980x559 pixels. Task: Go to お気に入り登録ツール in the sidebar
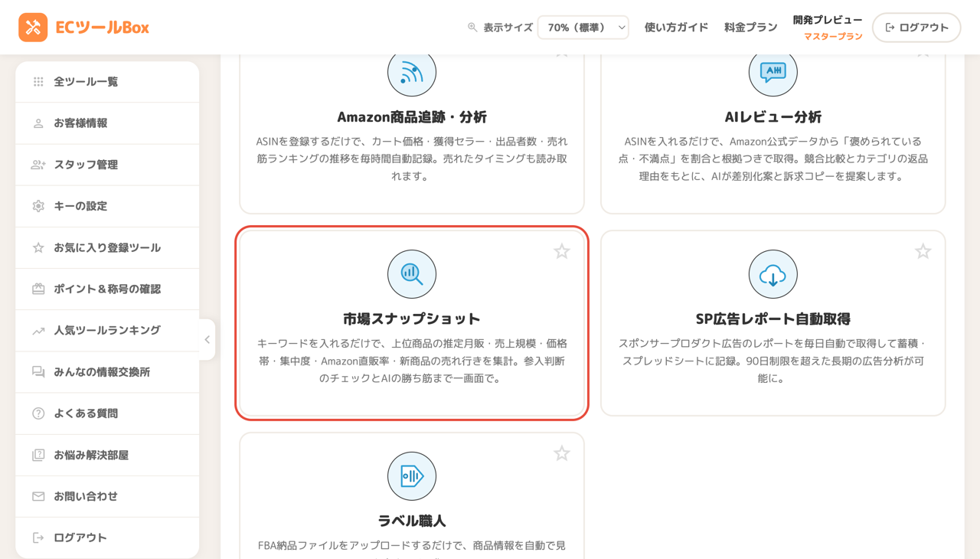point(107,247)
